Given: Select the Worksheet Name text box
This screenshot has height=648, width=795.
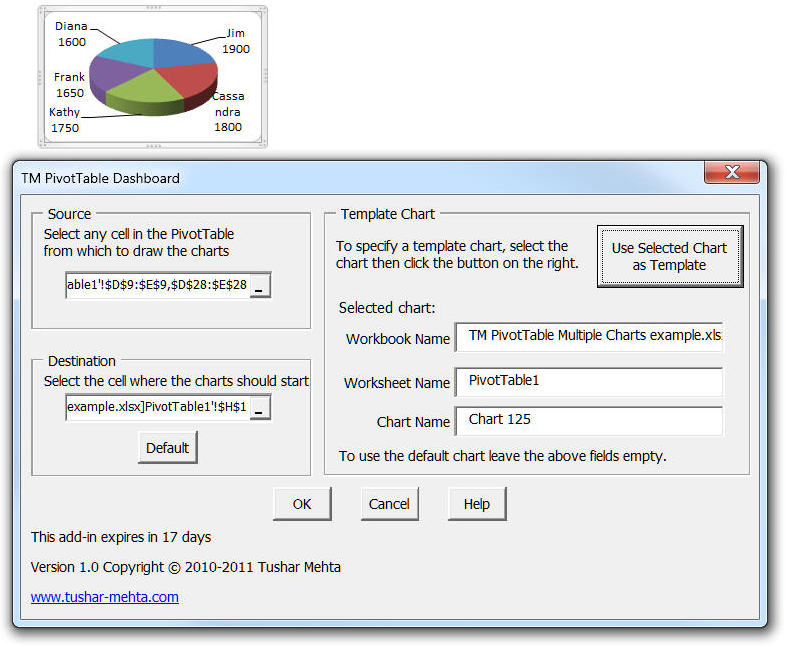Looking at the screenshot, I should tap(588, 381).
